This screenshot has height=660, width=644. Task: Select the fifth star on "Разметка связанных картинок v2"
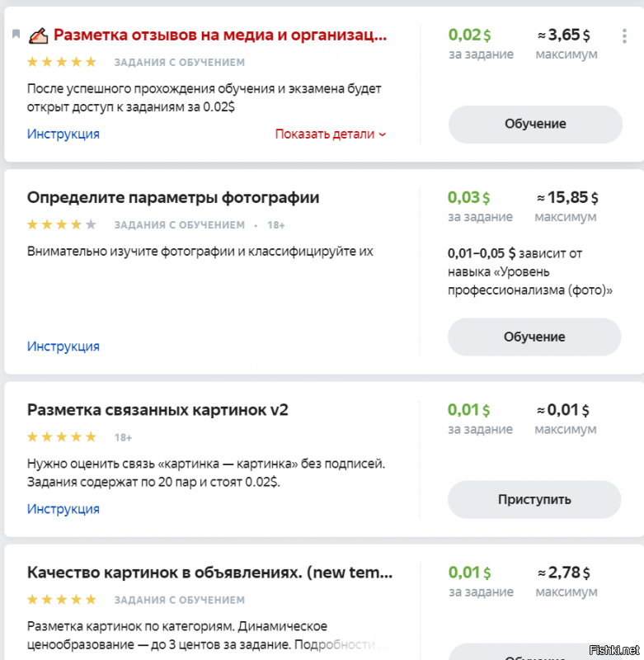pos(92,436)
